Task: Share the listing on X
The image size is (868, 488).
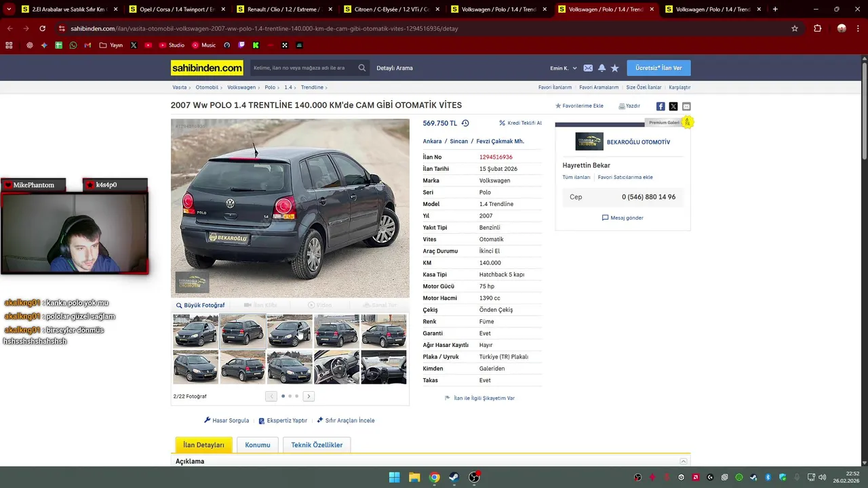Action: [x=673, y=106]
